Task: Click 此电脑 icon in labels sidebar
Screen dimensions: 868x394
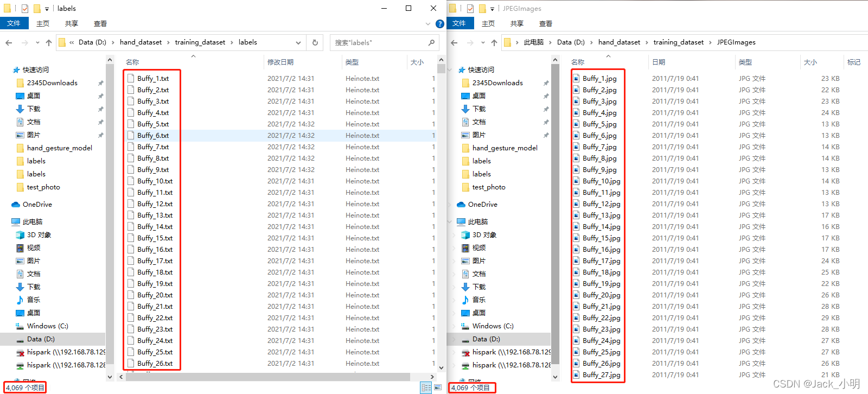Action: point(16,221)
